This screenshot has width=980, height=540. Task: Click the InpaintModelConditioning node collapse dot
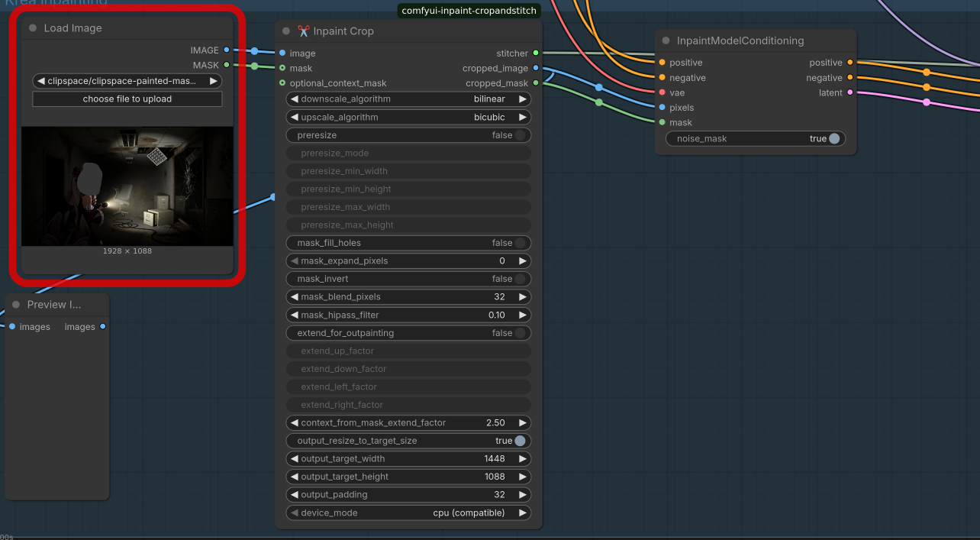click(x=666, y=40)
